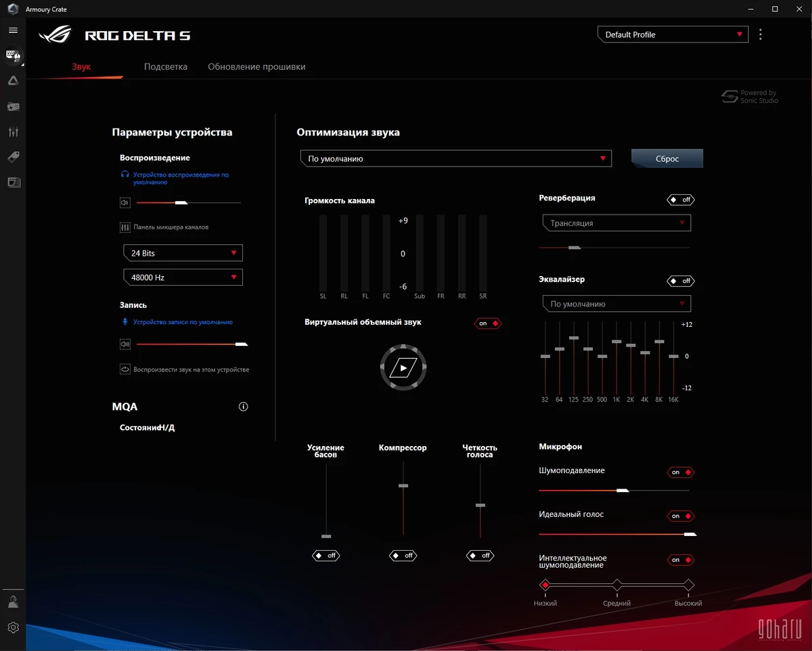
Task: Click the ROG logo in header
Action: tap(56, 35)
